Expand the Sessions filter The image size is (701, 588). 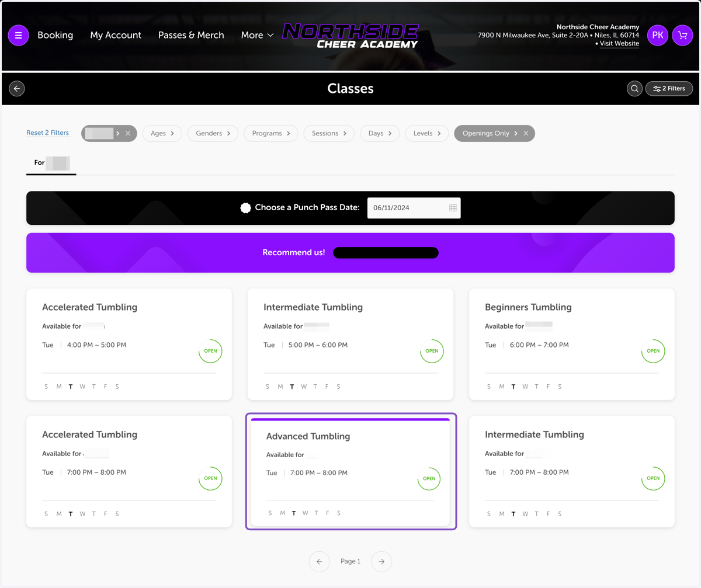click(329, 133)
